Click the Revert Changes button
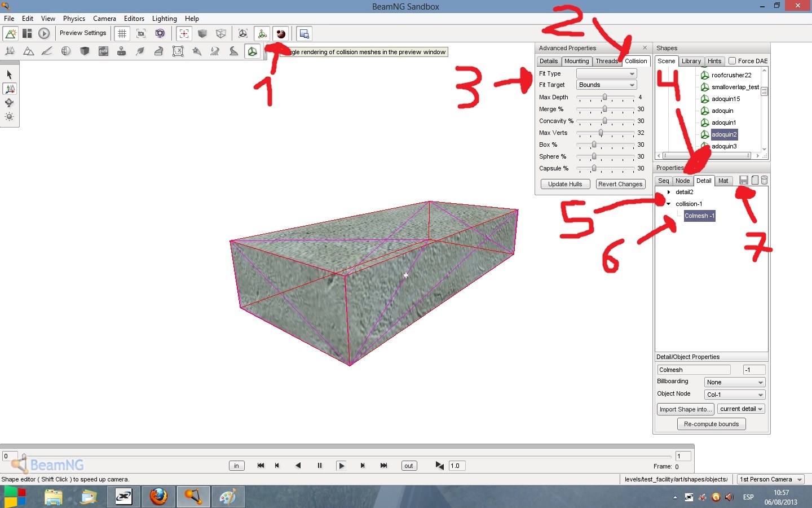Screen dimensions: 812x508 point(620,184)
